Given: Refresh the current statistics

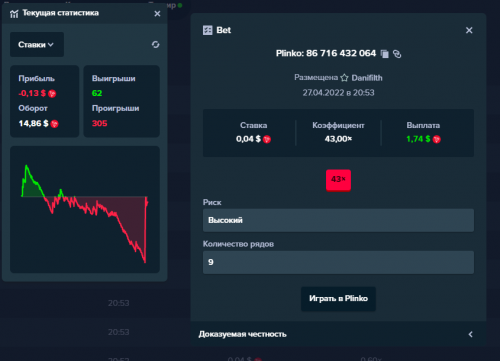Looking at the screenshot, I should coord(155,45).
